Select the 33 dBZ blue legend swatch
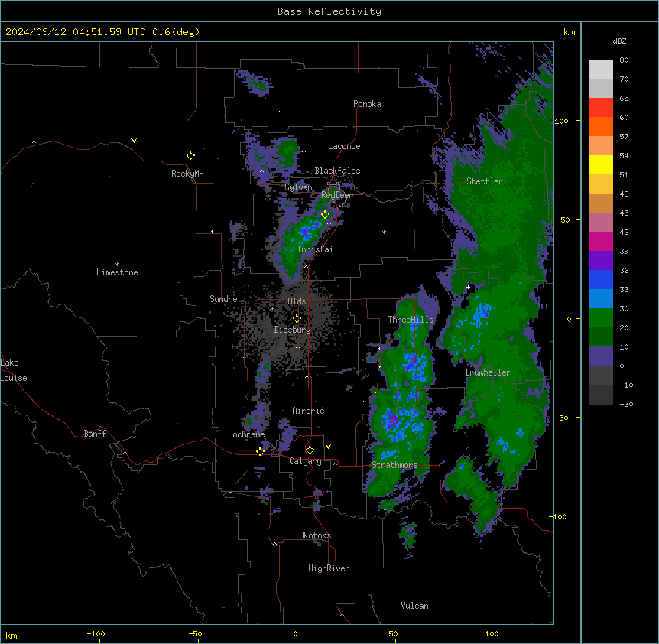 click(x=601, y=279)
